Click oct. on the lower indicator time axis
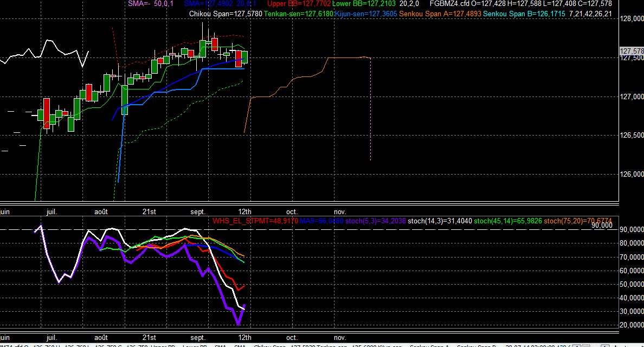Viewport: 644px width, 347px height. [292, 338]
